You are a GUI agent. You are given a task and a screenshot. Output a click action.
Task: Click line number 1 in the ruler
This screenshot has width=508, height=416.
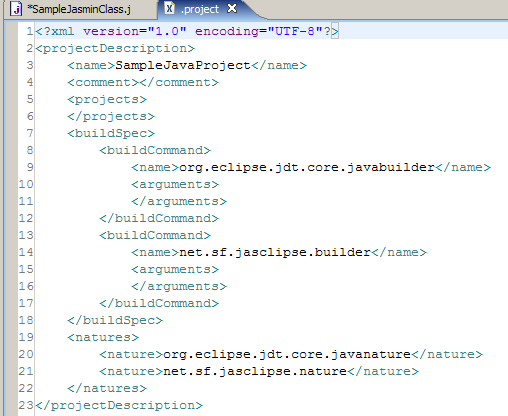[x=30, y=31]
